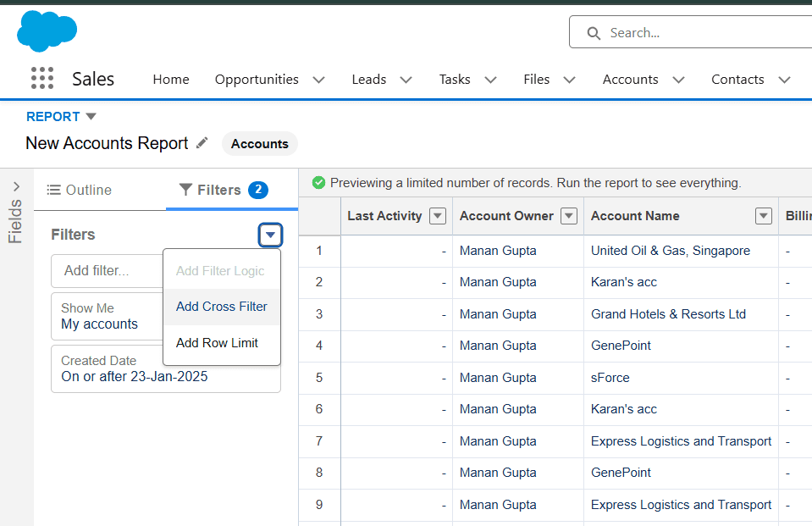This screenshot has height=526, width=812.
Task: Click the filter count badge 2
Action: pos(258,191)
